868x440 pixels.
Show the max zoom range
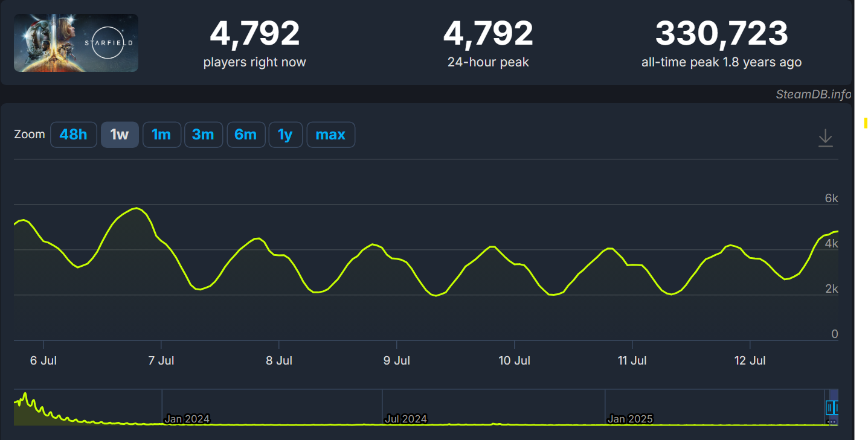330,135
